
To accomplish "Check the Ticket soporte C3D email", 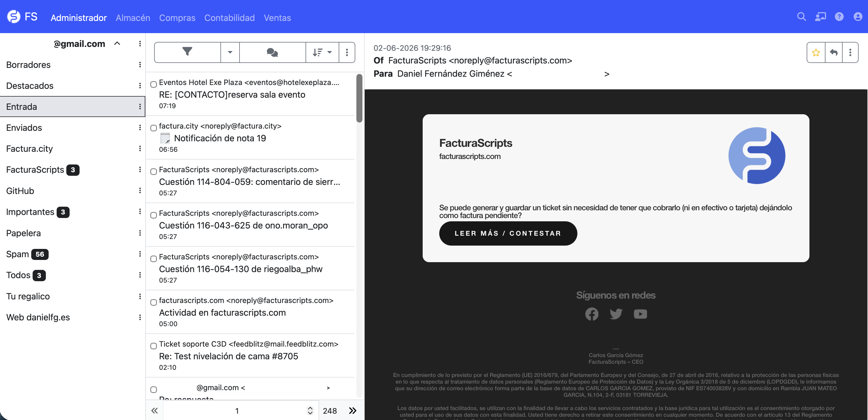I will pos(153,346).
